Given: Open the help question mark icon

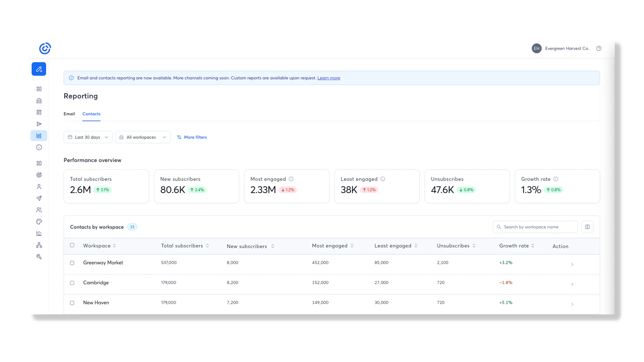Looking at the screenshot, I should point(599,49).
